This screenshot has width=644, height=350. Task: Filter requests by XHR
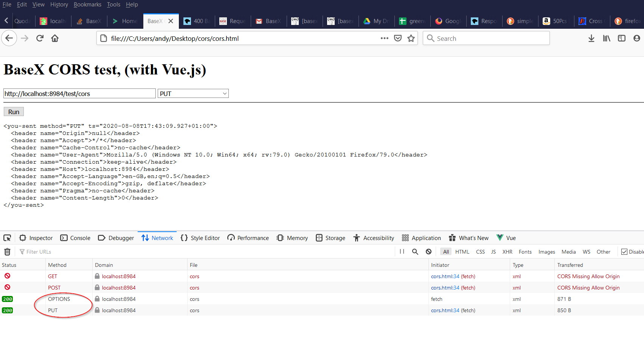coord(507,252)
